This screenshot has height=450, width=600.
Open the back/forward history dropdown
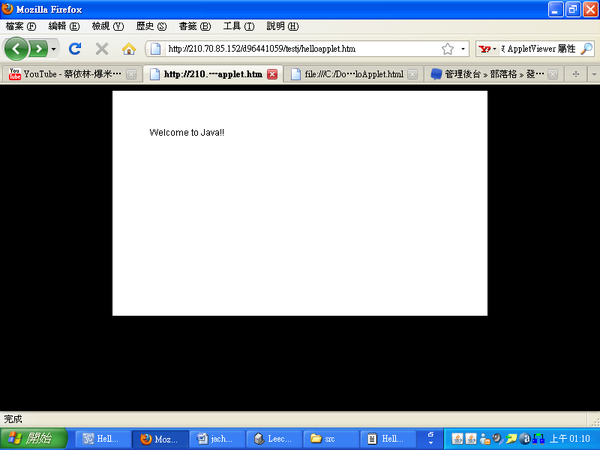tap(54, 49)
